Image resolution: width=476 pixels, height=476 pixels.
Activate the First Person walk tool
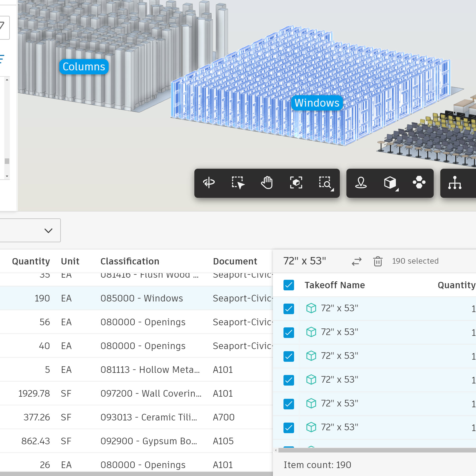(361, 183)
